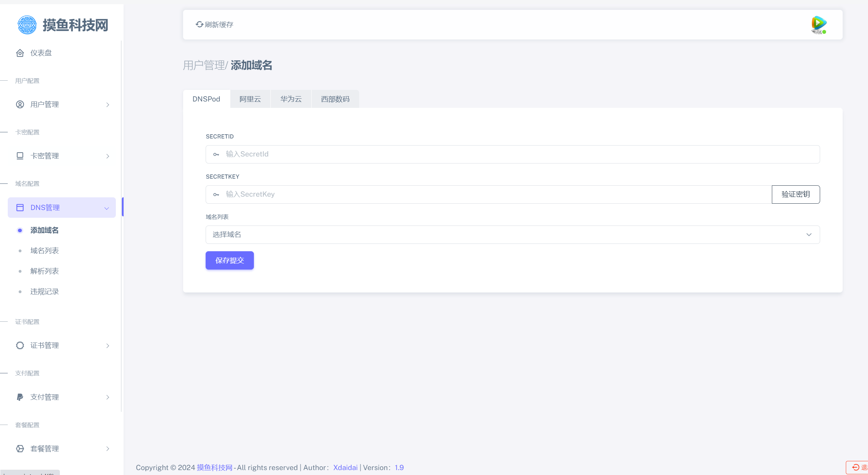868x475 pixels.
Task: Click the certificate management badge icon
Action: point(20,345)
